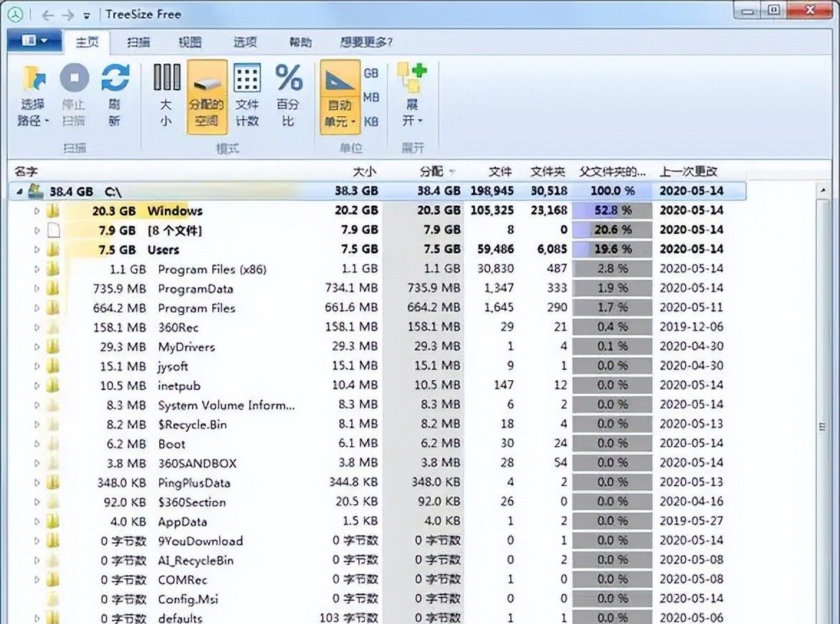Open the Home (主页) ribbon tab
The height and width of the screenshot is (624, 840).
point(87,42)
